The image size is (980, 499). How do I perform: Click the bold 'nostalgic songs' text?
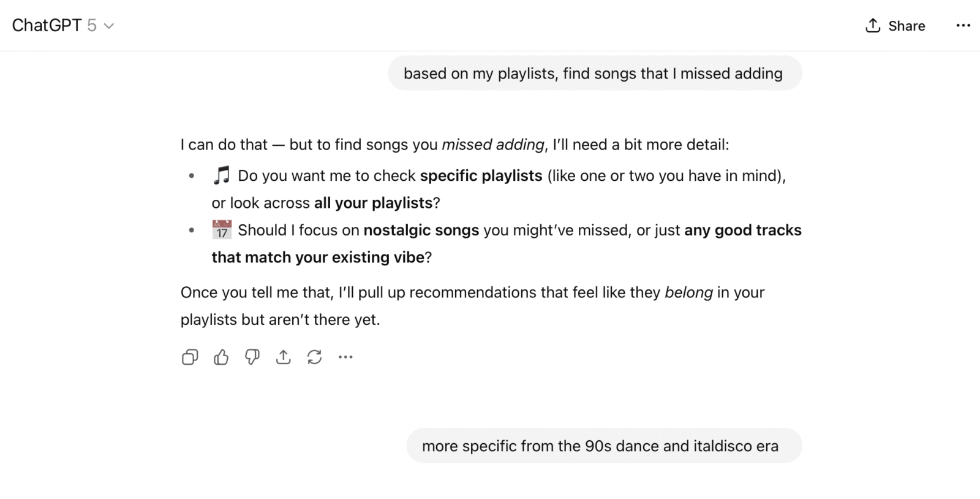click(421, 230)
